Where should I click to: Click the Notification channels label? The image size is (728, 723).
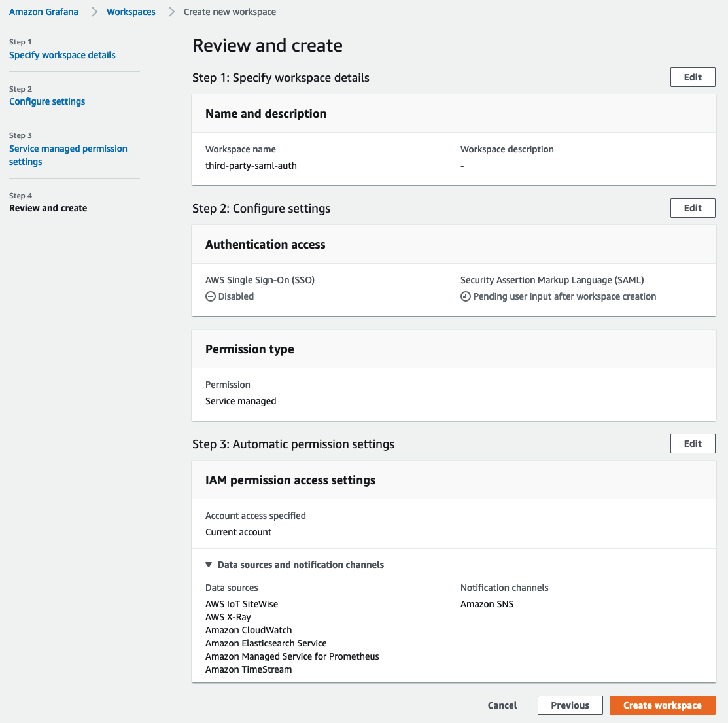504,588
